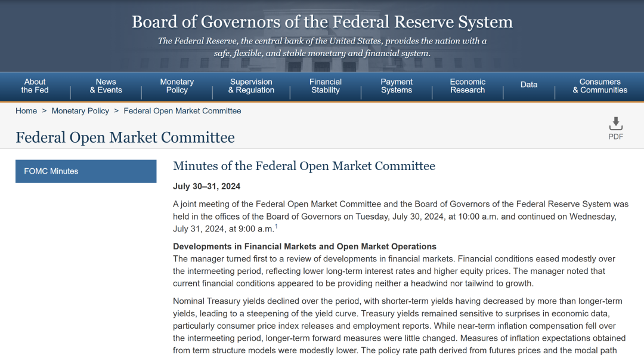Open the Payment Systems menu
644x355 pixels.
coord(397,86)
